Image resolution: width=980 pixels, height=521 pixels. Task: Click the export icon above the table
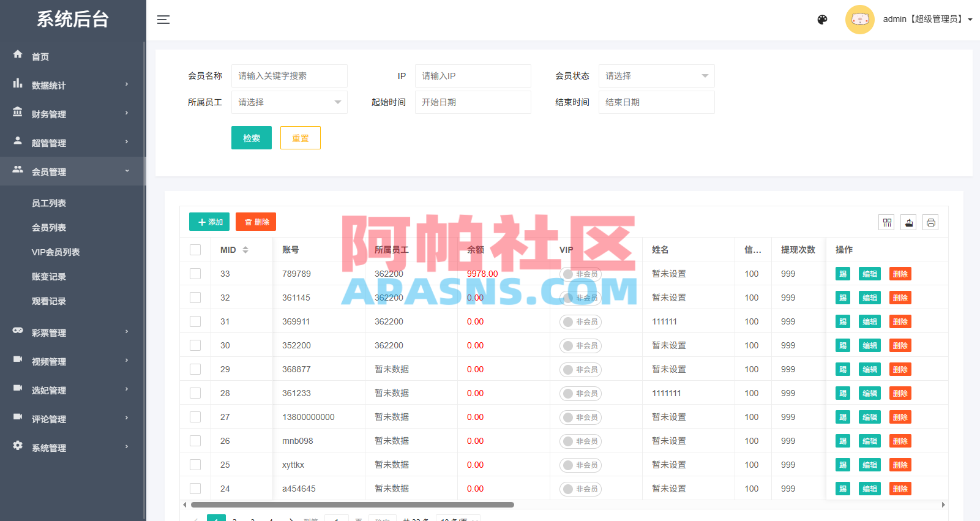909,223
